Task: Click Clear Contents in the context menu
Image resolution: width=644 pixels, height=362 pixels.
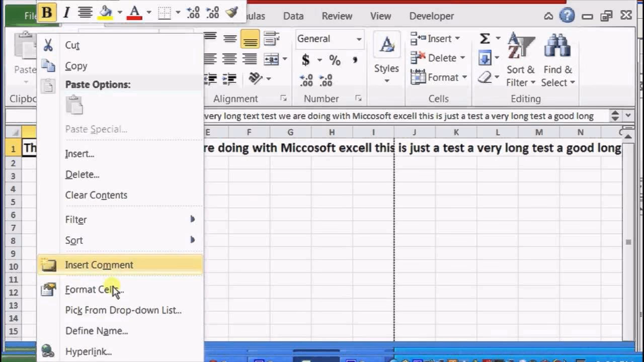Action: tap(96, 195)
